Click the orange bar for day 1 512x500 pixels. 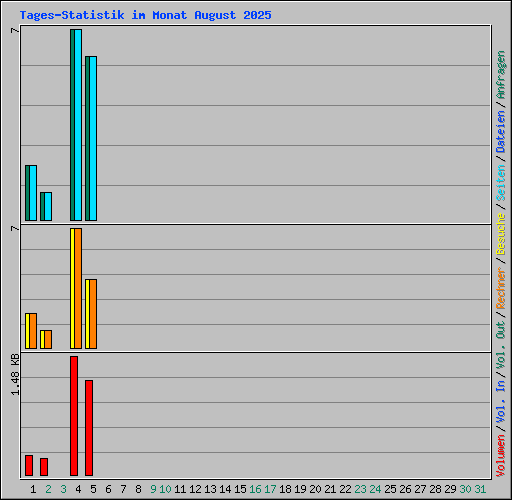click(x=33, y=331)
